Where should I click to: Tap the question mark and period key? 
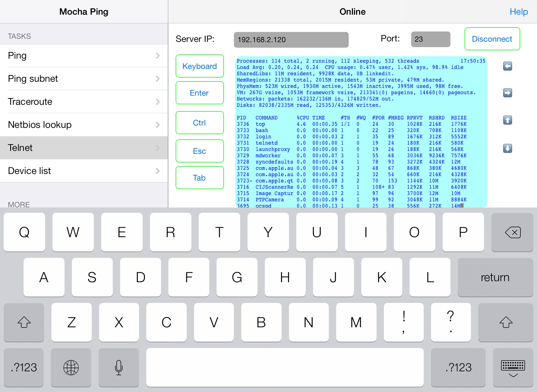point(451,322)
